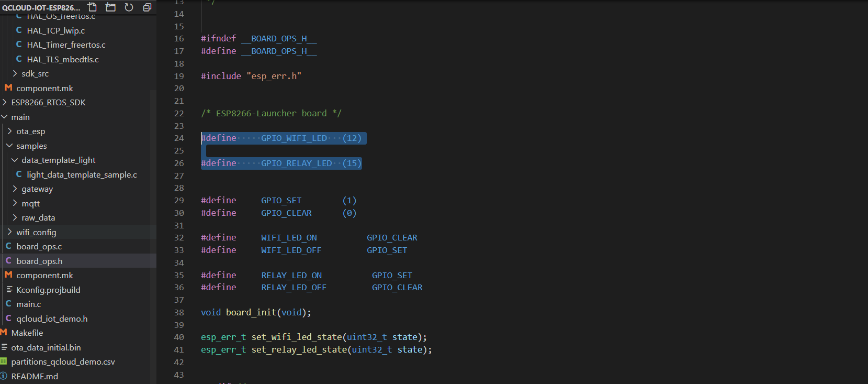
Task: Click line number 24 in the gutter
Action: [x=179, y=138]
